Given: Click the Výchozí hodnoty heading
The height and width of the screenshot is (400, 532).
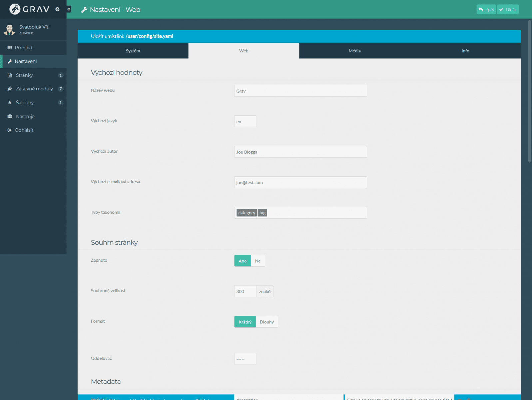Looking at the screenshot, I should (117, 73).
